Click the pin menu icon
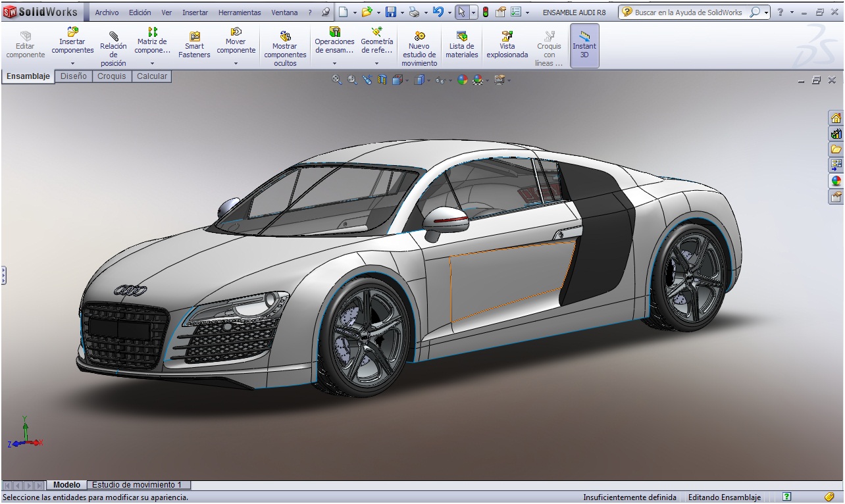This screenshot has height=504, width=845. click(326, 12)
